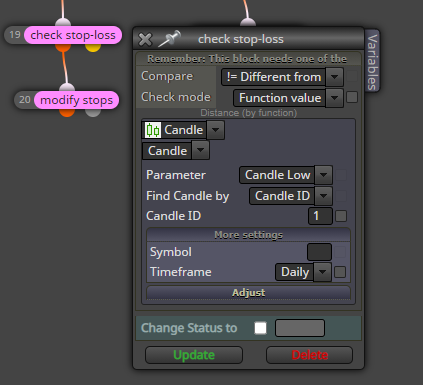This screenshot has width=423, height=385.
Task: Open the Timeframe dropdown showing Daily
Action: tap(303, 272)
